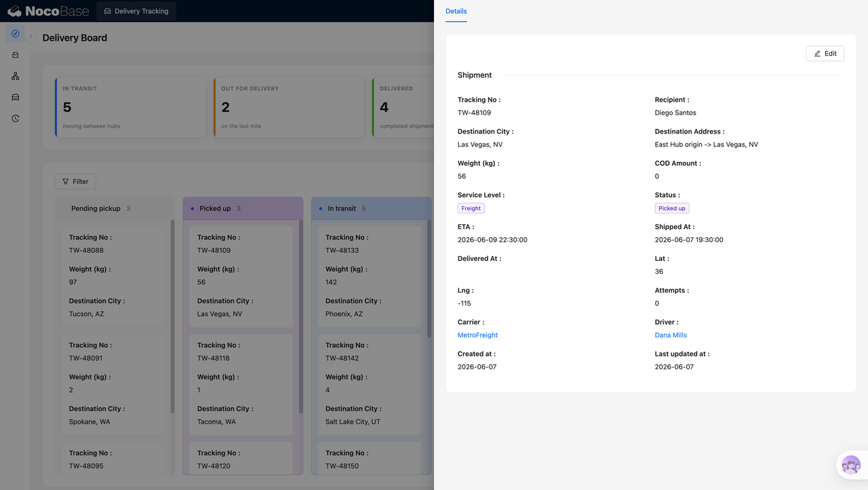Open the TW-48091 shipment card
The height and width of the screenshot is (490, 868).
click(x=113, y=384)
